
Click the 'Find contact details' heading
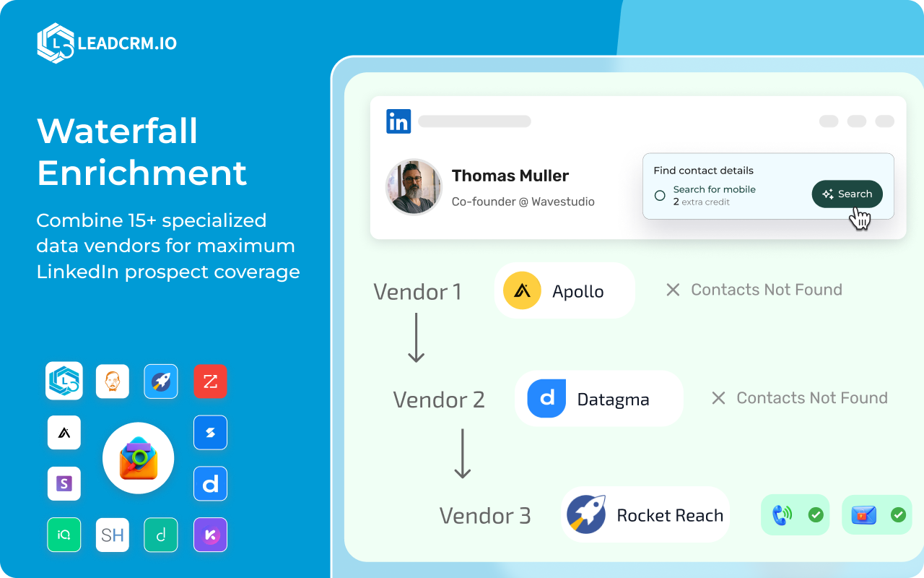tap(704, 171)
